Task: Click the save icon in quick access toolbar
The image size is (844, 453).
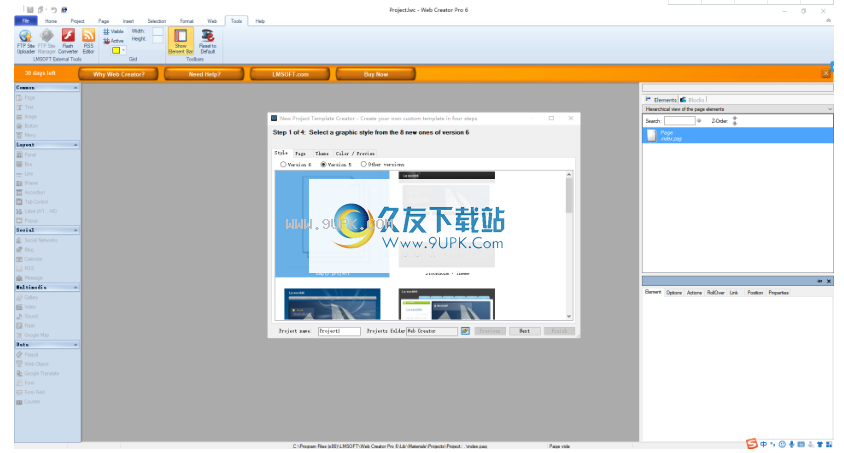Action: [30, 10]
